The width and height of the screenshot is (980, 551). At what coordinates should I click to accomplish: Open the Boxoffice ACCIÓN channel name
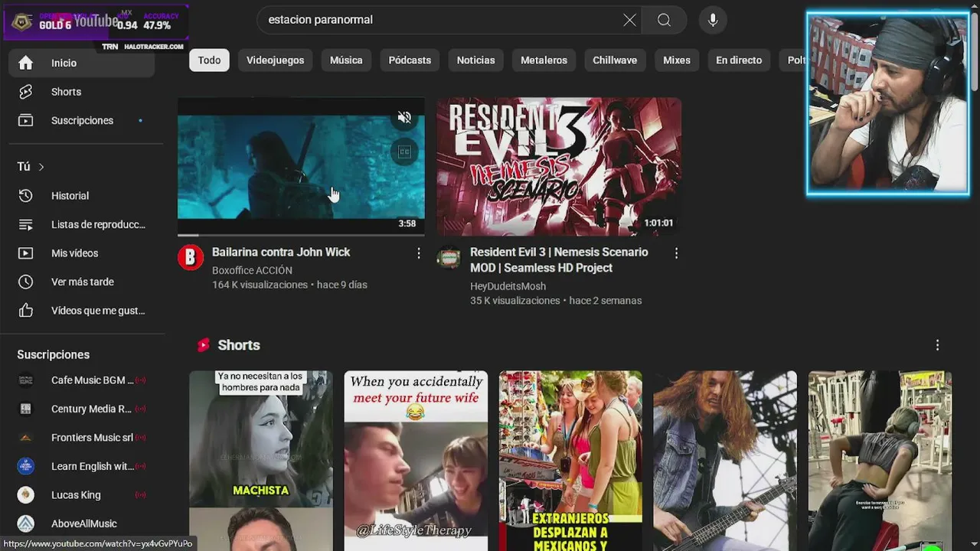(252, 270)
